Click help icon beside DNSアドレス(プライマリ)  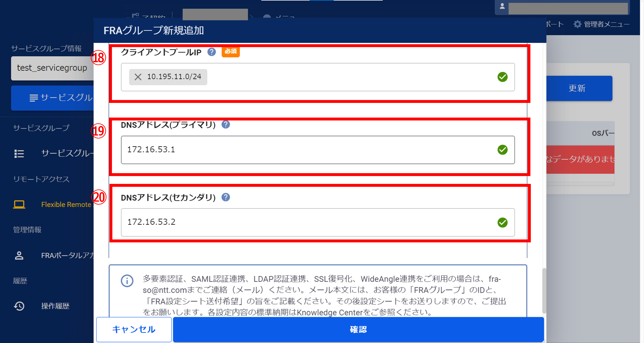[x=226, y=124]
